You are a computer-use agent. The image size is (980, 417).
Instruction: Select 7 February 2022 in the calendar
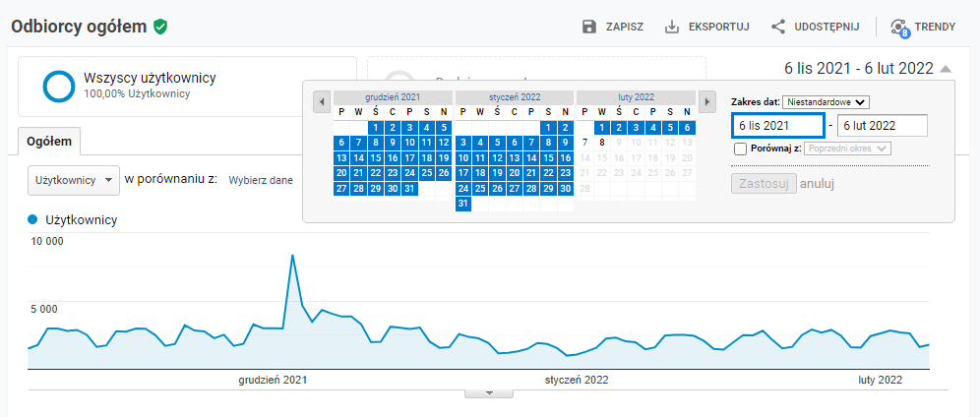(585, 143)
